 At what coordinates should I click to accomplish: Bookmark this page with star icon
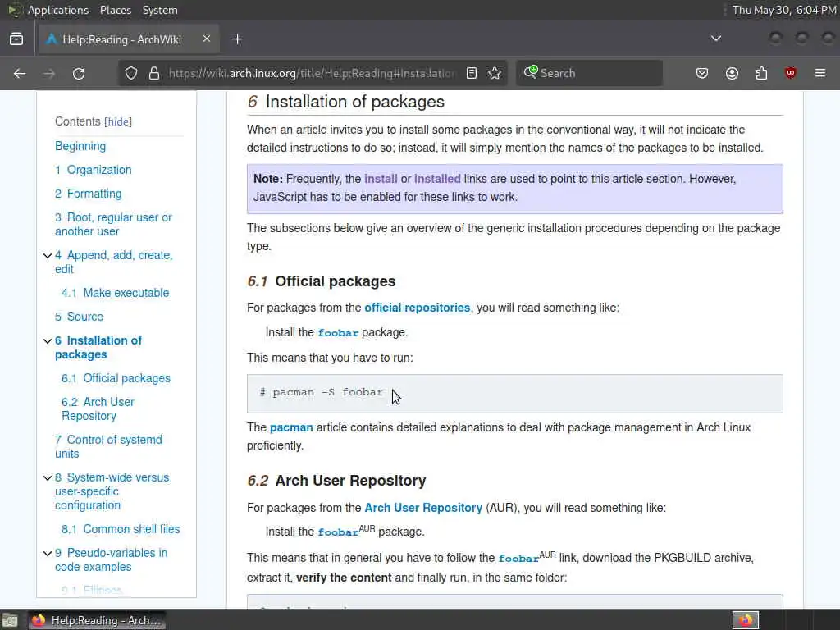click(x=495, y=73)
